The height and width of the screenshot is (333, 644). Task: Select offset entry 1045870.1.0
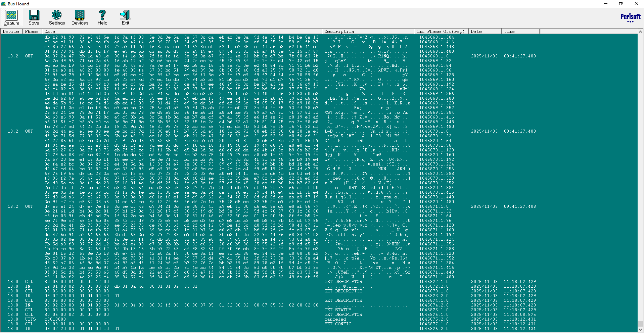(x=434, y=131)
